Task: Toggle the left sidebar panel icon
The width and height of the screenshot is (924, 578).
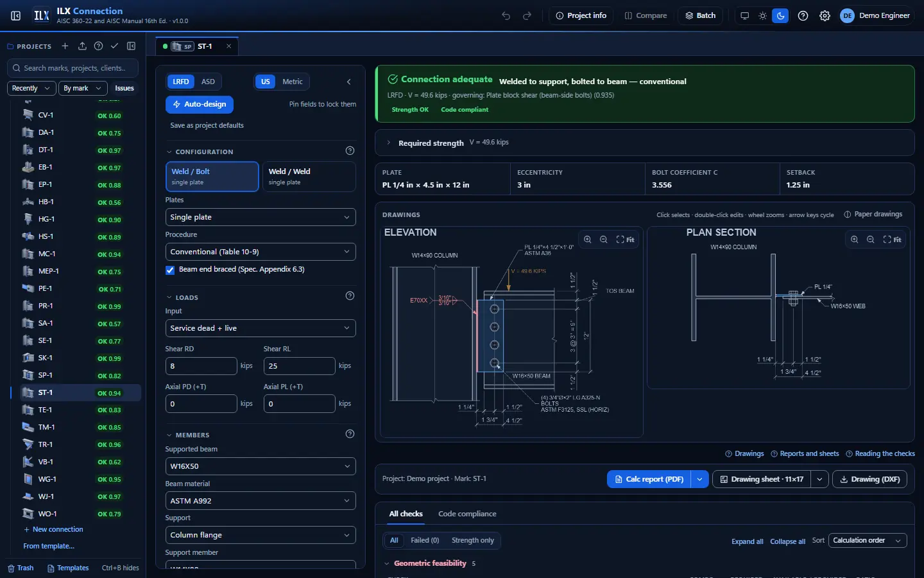Action: [x=16, y=15]
